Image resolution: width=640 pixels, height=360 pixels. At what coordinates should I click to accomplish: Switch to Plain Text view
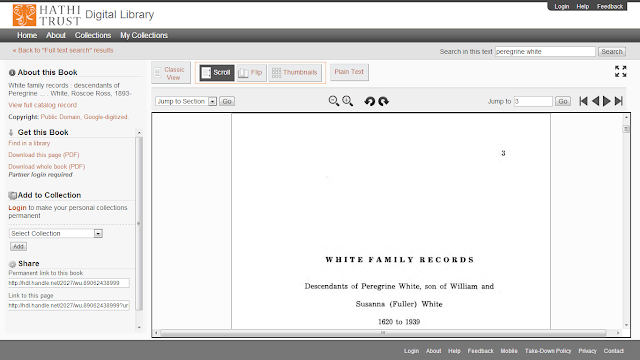(349, 72)
